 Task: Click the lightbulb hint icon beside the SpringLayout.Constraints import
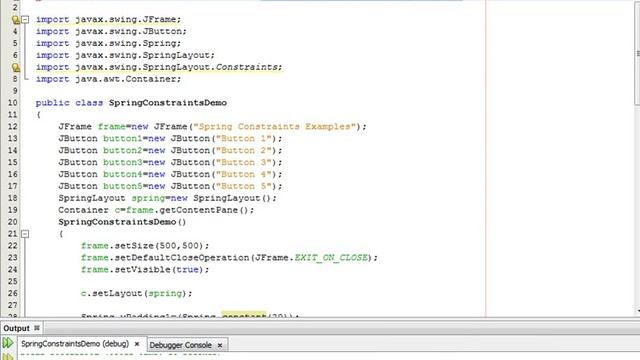pyautogui.click(x=16, y=67)
